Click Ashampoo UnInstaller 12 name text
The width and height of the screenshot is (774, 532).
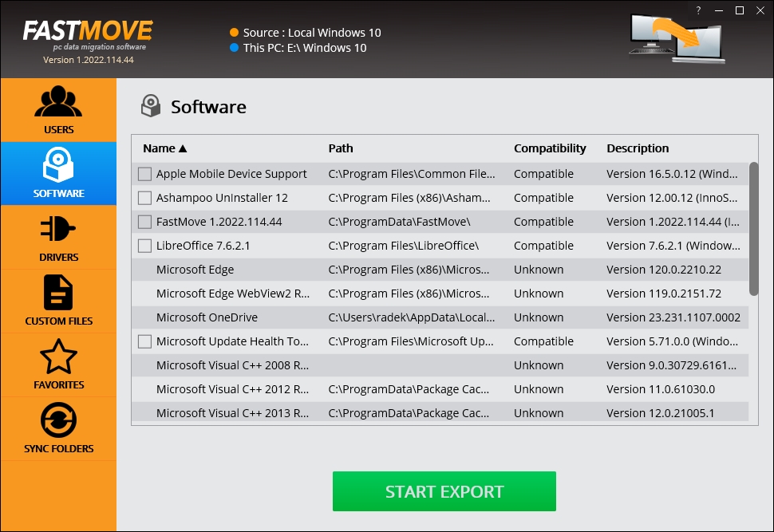(222, 198)
